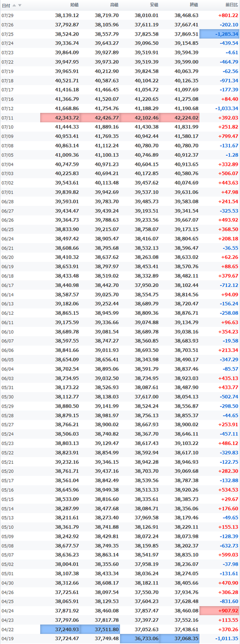Select the blue 36,733.06 low cell on 04/19
Screen dimensions: 240x644
pyautogui.click(x=140, y=639)
